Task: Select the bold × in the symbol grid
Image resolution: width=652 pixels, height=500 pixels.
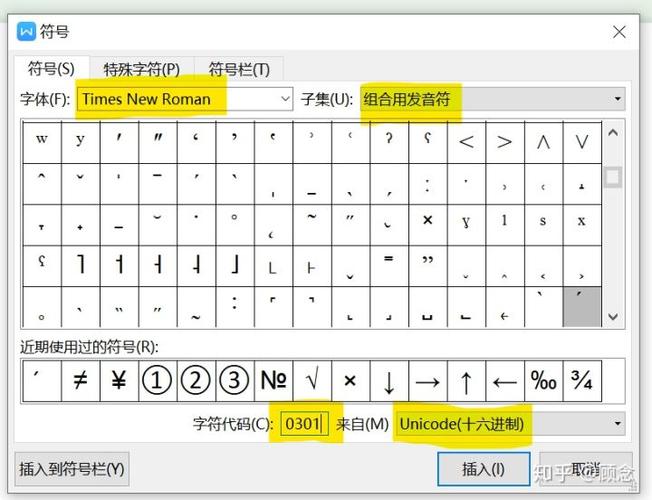Action: point(427,225)
